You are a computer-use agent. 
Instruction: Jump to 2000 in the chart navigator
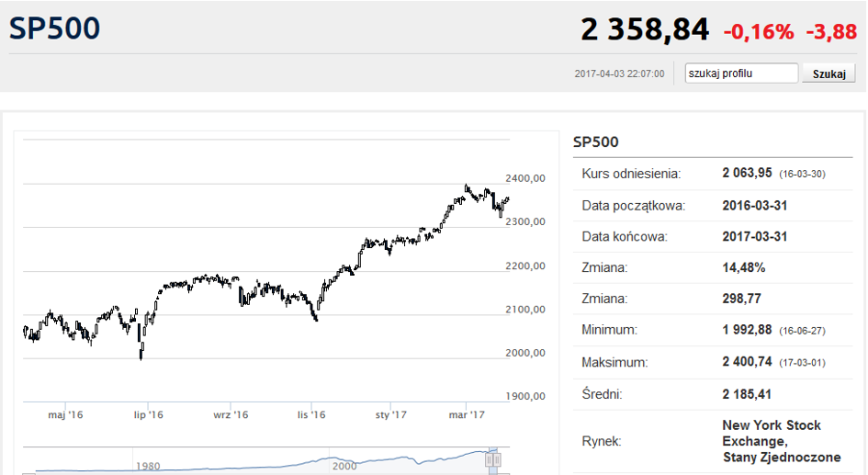[344, 466]
